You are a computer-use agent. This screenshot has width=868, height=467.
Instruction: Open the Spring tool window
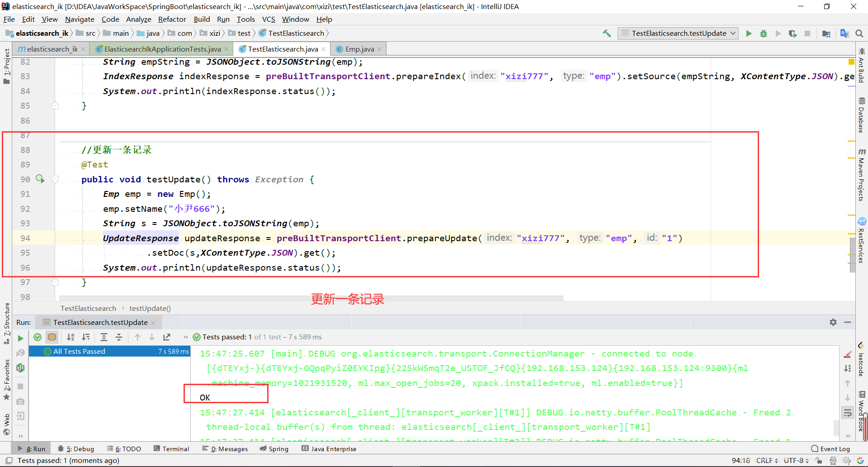[274, 448]
